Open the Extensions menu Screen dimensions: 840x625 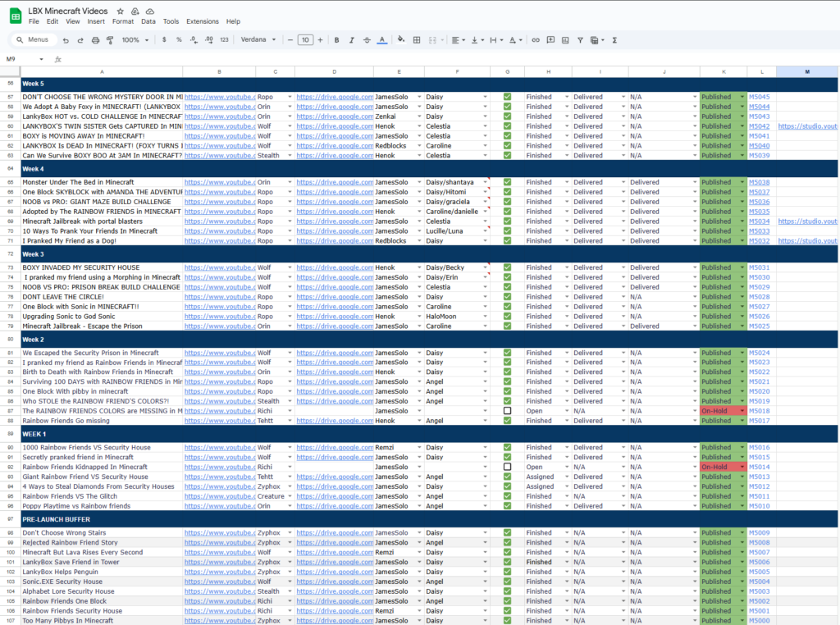pyautogui.click(x=203, y=21)
